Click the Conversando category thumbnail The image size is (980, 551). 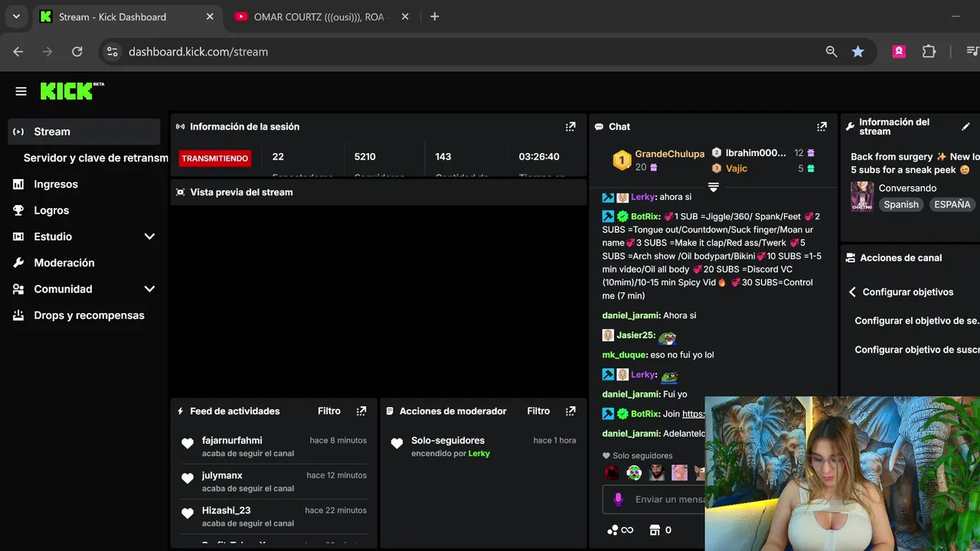862,197
